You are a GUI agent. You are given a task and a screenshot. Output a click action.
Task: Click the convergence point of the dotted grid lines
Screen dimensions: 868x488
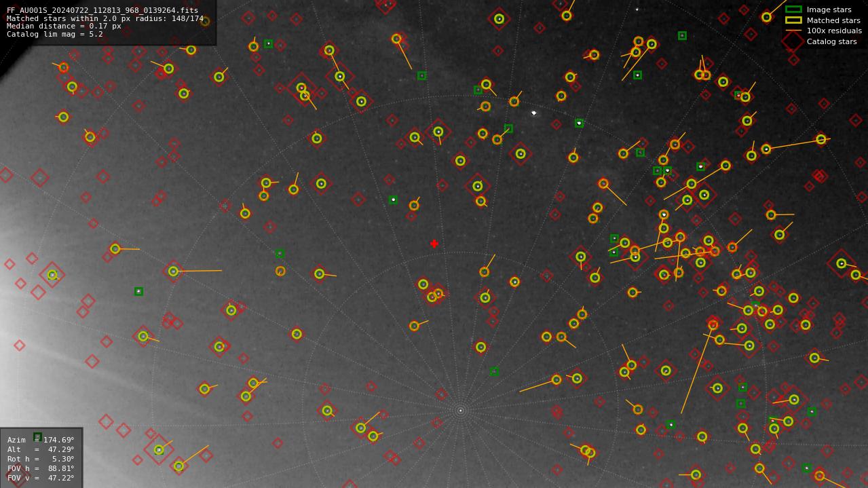460,410
